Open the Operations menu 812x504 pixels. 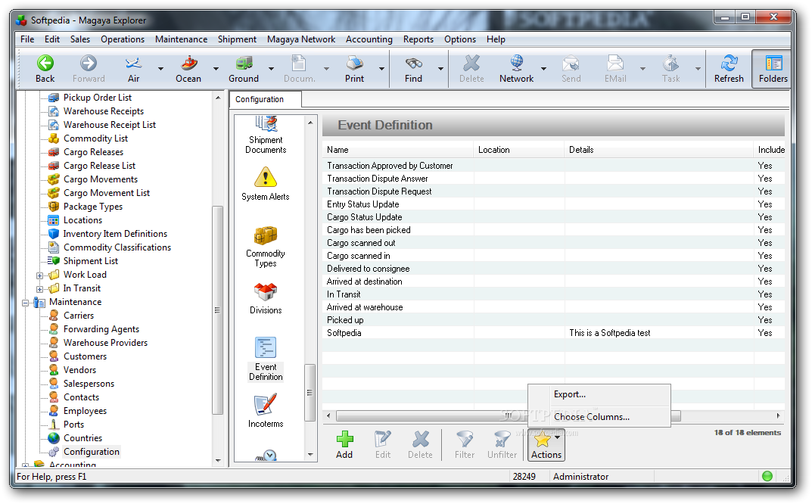click(123, 39)
